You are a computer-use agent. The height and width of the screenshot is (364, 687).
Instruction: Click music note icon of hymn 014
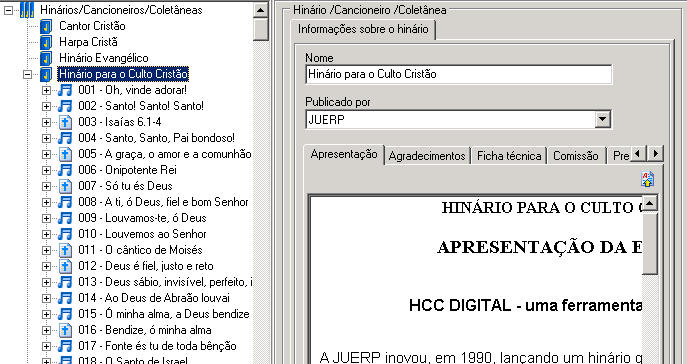click(65, 298)
